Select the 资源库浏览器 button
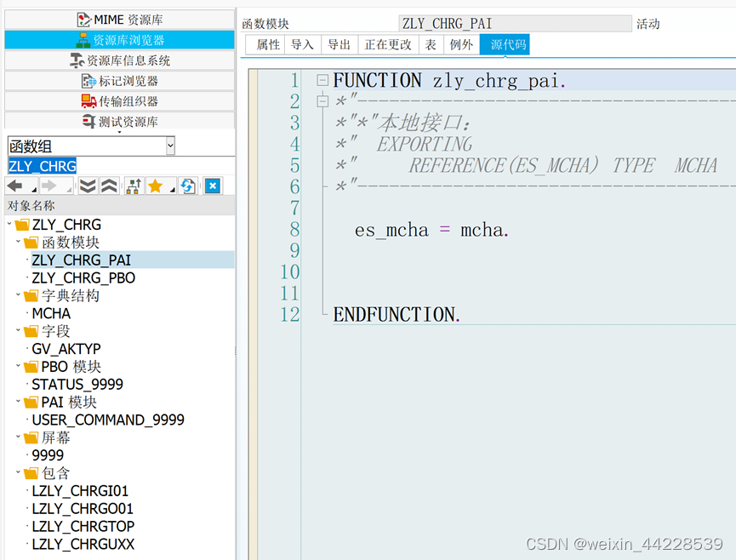Viewport: 736px width, 560px height. click(x=120, y=40)
